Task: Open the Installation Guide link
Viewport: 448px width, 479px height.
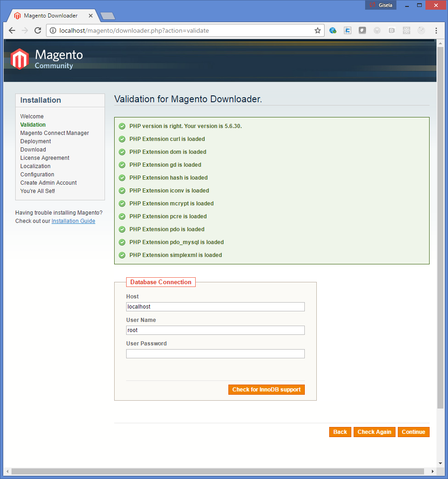Action: (x=73, y=221)
